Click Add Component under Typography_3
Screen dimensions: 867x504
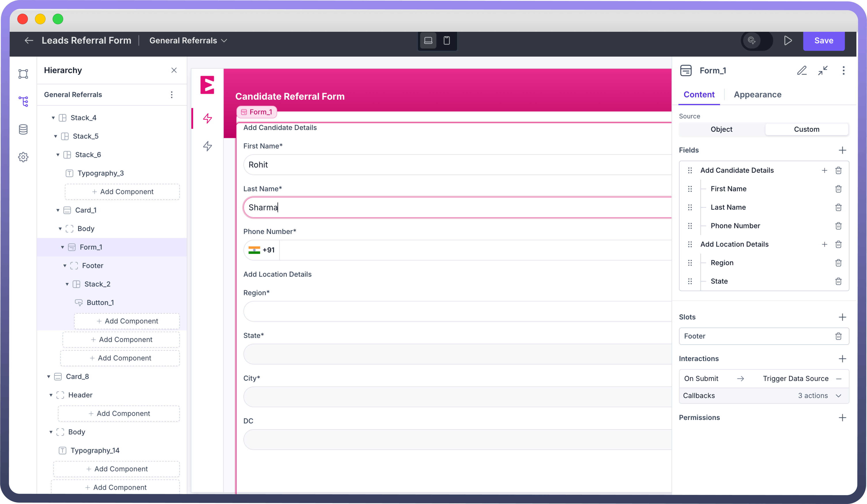(x=123, y=192)
